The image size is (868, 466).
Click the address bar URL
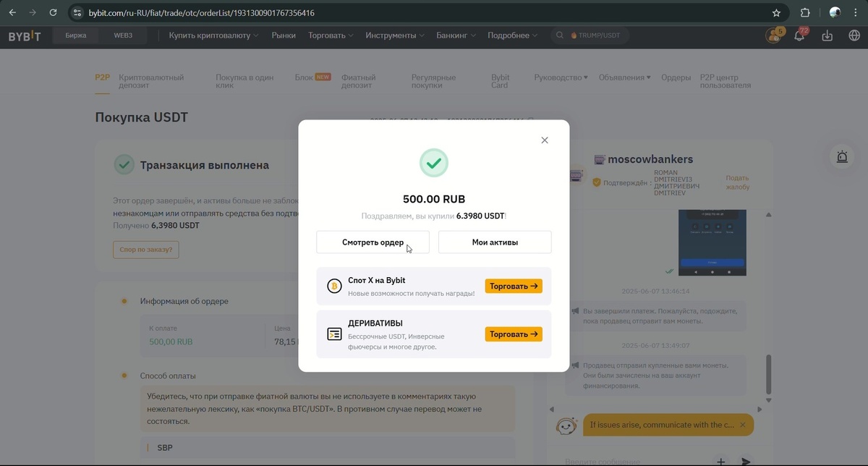click(x=202, y=13)
